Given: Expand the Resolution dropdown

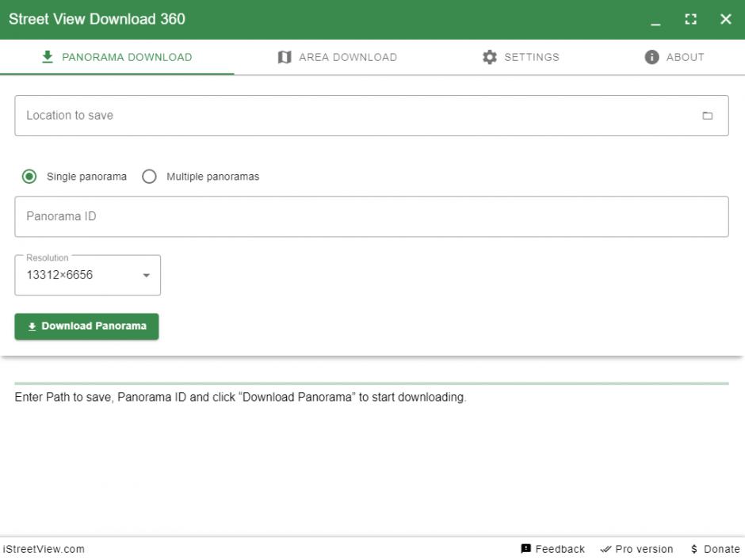Looking at the screenshot, I should [x=87, y=275].
